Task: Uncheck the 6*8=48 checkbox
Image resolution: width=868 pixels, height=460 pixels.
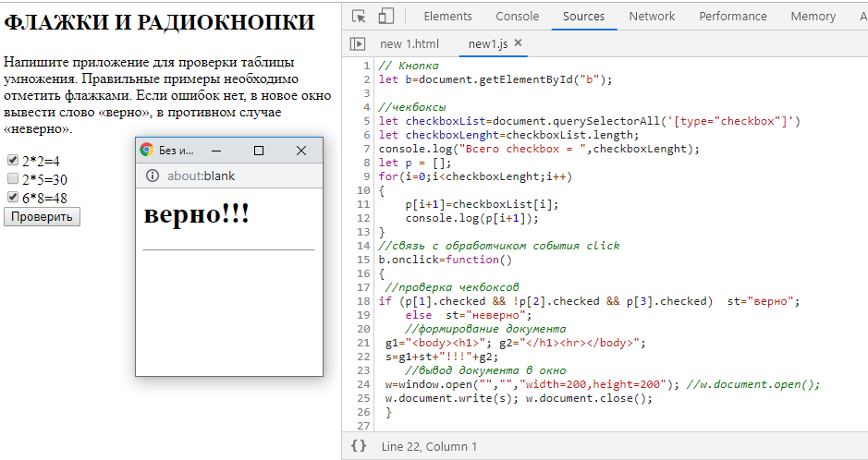Action: (13, 198)
